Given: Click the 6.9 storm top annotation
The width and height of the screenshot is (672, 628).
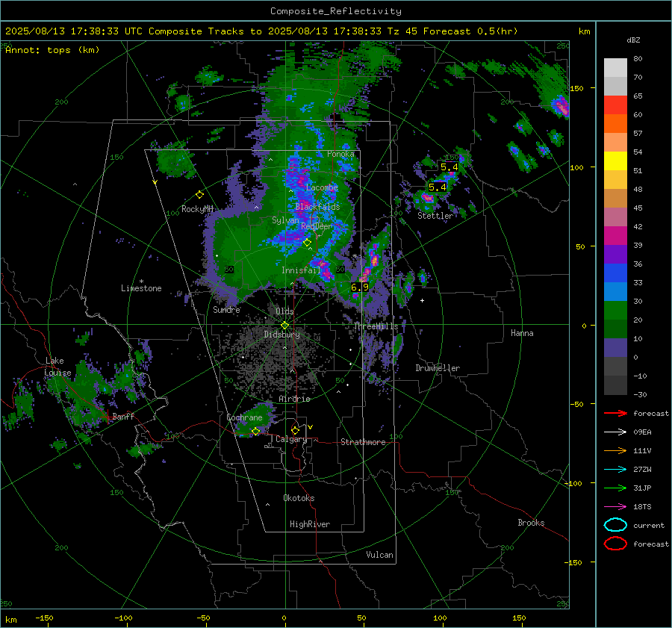Looking at the screenshot, I should click(360, 287).
